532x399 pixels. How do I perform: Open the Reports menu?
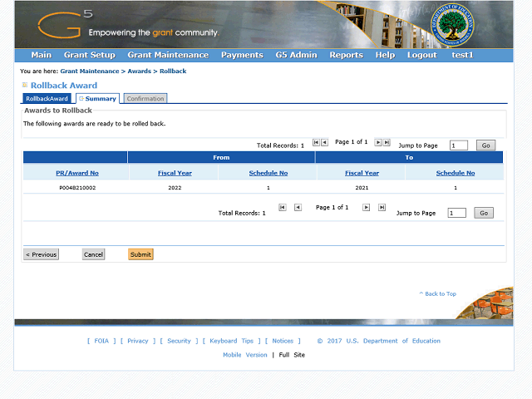[x=346, y=55]
